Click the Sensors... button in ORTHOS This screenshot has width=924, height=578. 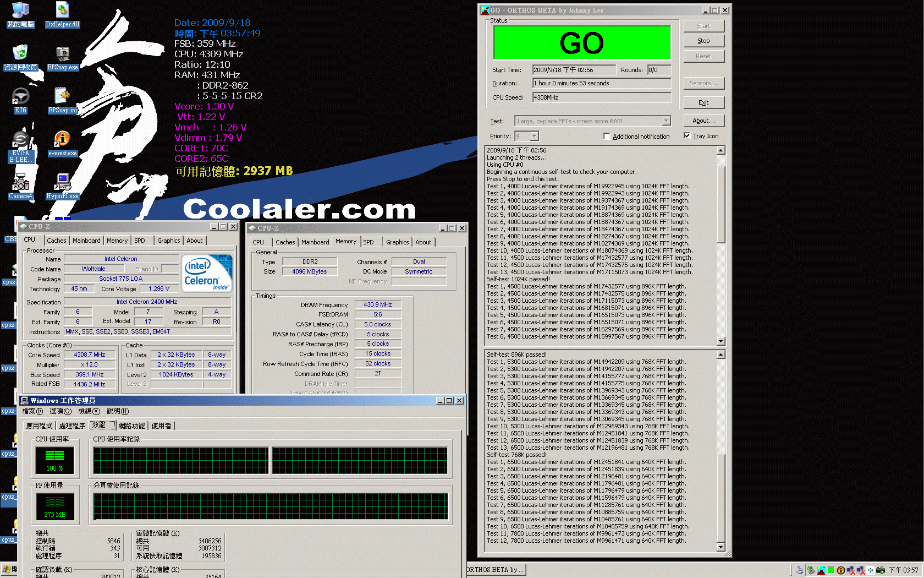coord(703,83)
